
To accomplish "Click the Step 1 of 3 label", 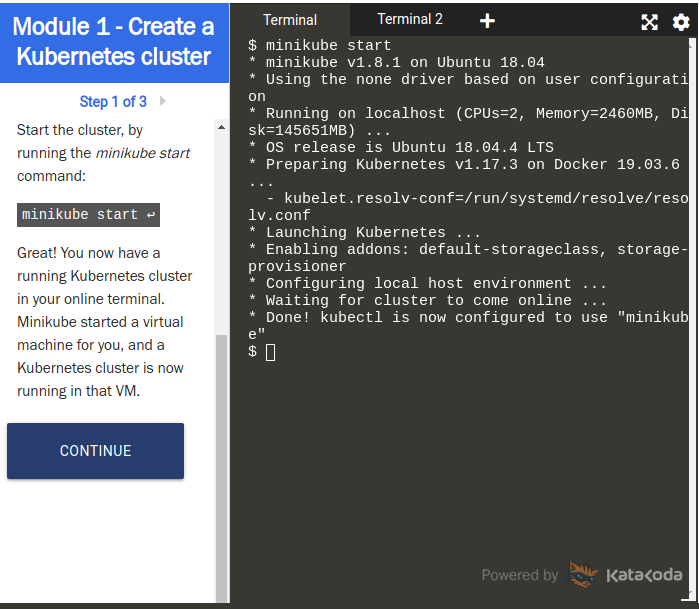I will (x=113, y=102).
